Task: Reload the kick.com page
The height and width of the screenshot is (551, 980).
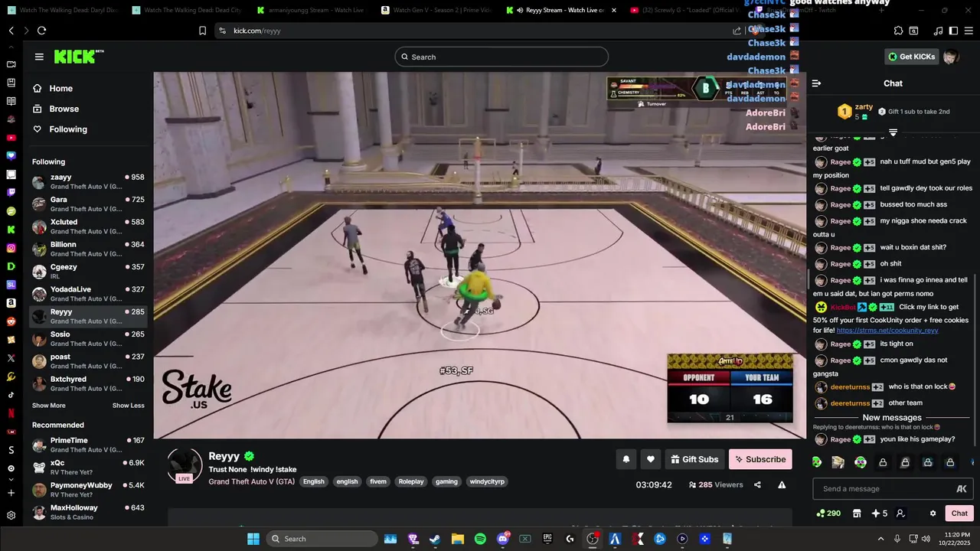Action: click(41, 31)
